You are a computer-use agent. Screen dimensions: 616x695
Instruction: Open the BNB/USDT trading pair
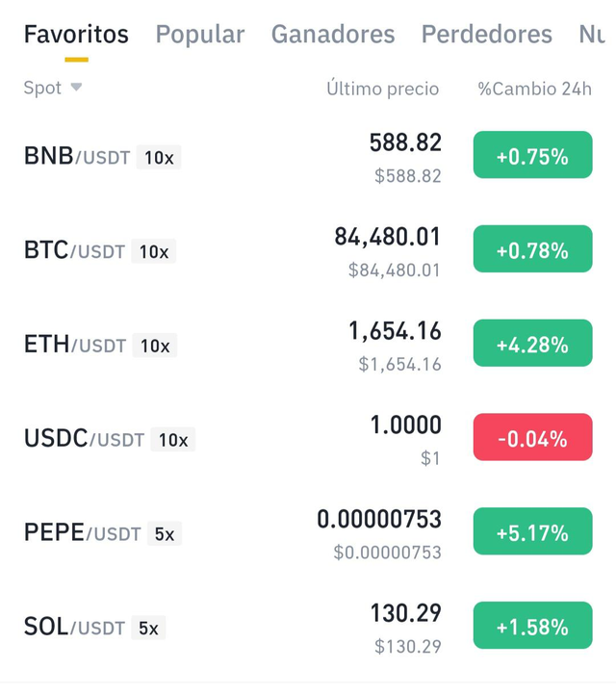click(x=308, y=157)
